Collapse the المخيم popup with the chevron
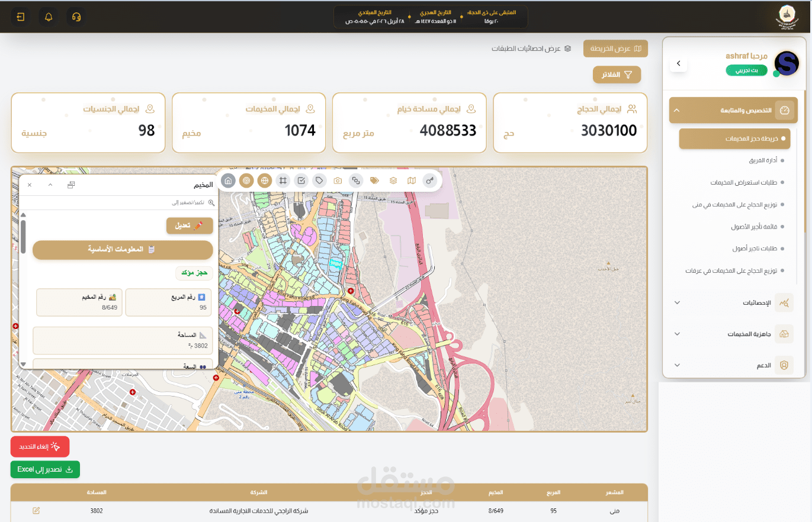This screenshot has height=522, width=812. tap(50, 185)
